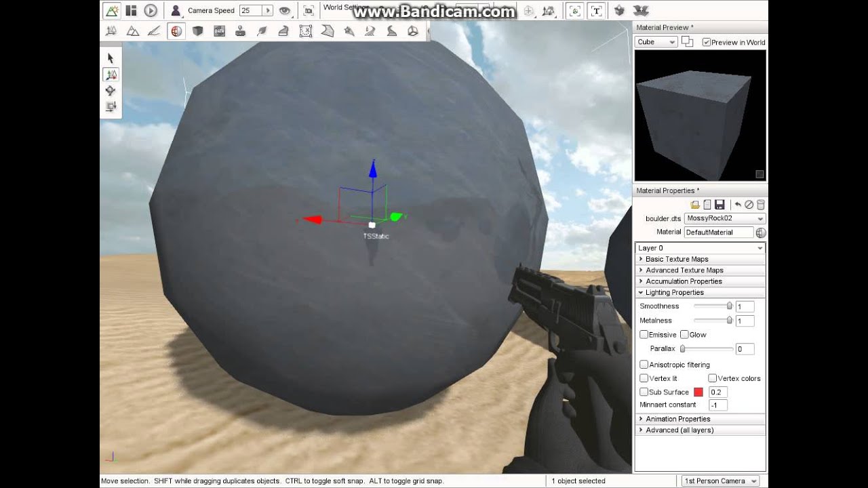The width and height of the screenshot is (868, 488).
Task: Open the camera type player icon
Action: click(176, 10)
